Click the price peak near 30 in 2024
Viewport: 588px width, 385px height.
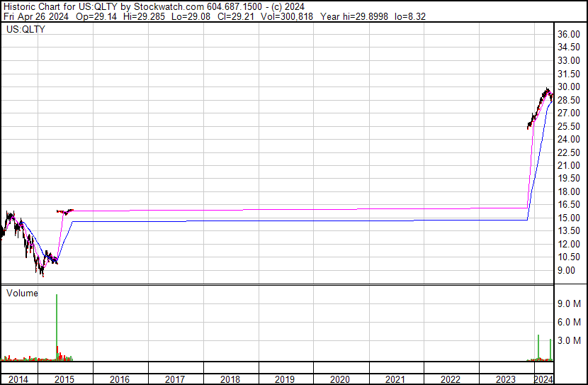(547, 90)
